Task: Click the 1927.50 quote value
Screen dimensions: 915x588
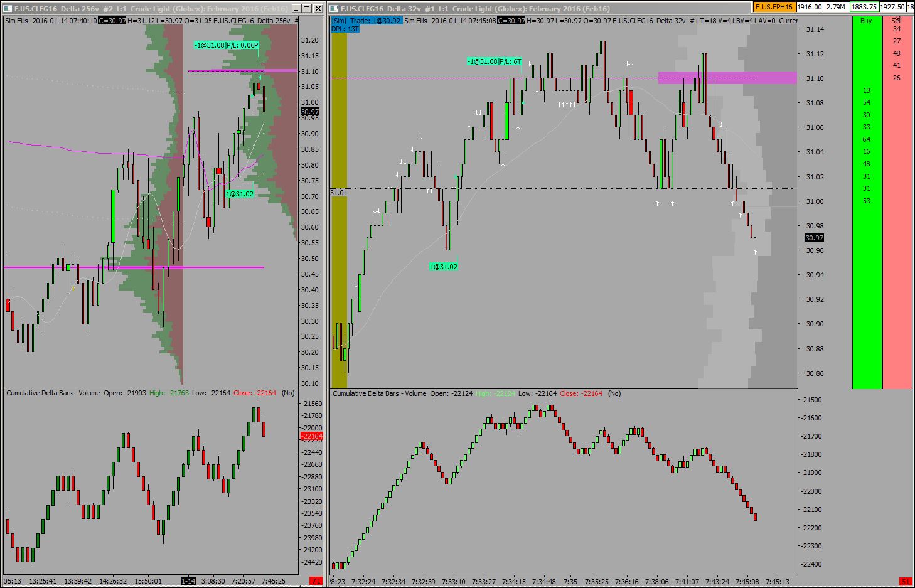Action: [892, 7]
